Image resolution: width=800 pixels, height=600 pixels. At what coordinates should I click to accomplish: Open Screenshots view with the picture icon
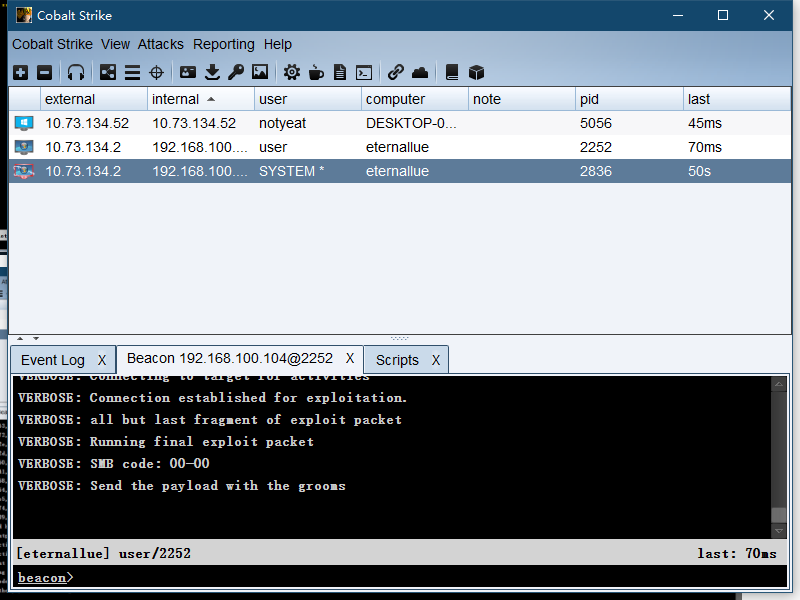(260, 72)
